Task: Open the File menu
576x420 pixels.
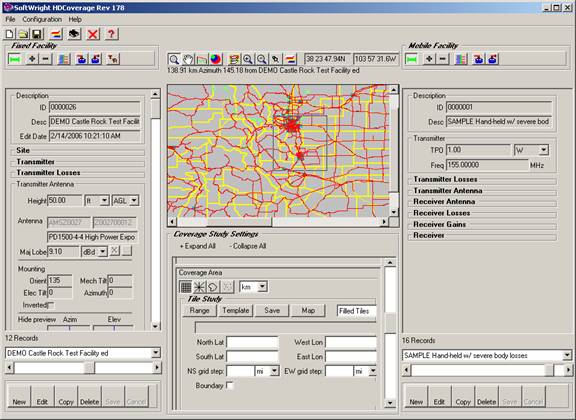Action: [x=10, y=19]
